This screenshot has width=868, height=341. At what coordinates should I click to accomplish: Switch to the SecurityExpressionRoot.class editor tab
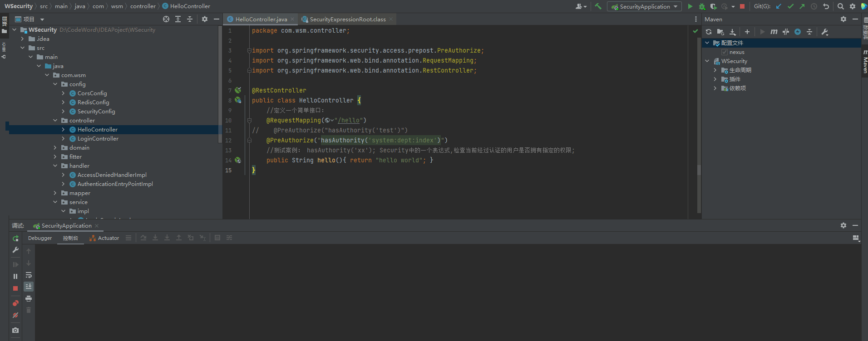pos(347,19)
